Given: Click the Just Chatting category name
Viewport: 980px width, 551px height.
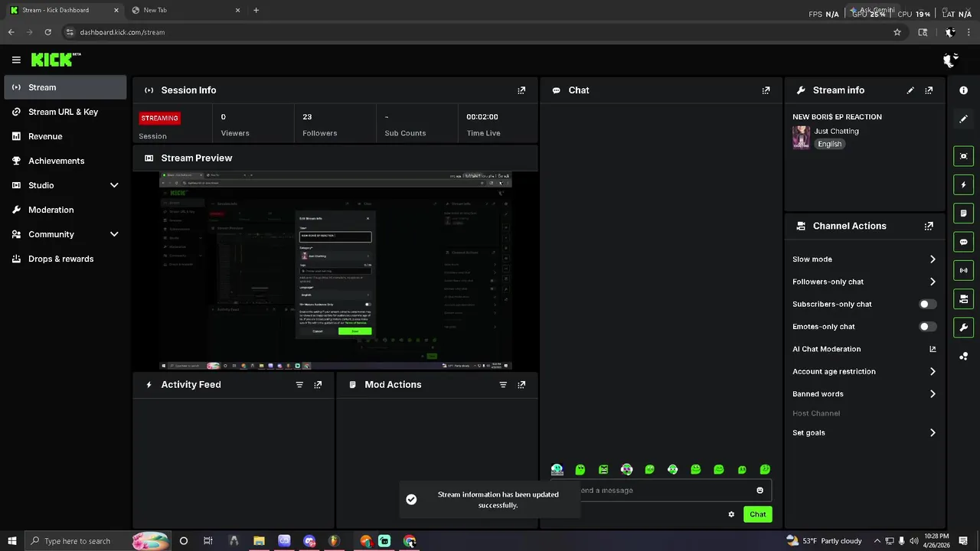Looking at the screenshot, I should pyautogui.click(x=837, y=132).
